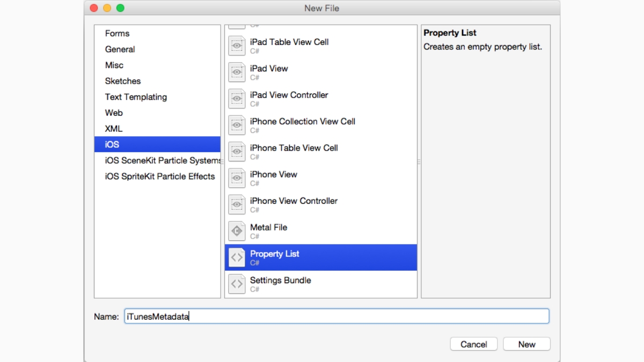Select the Text Templating category
This screenshot has width=644, height=362.
(136, 97)
